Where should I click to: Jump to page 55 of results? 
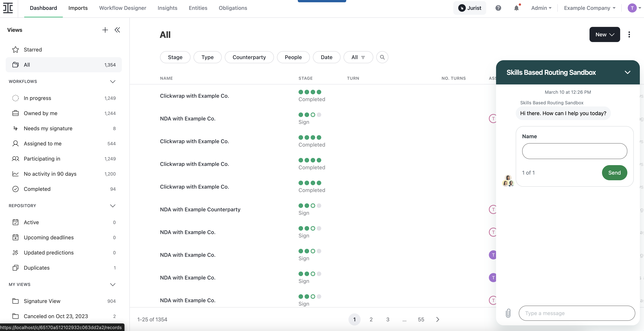pos(421,319)
